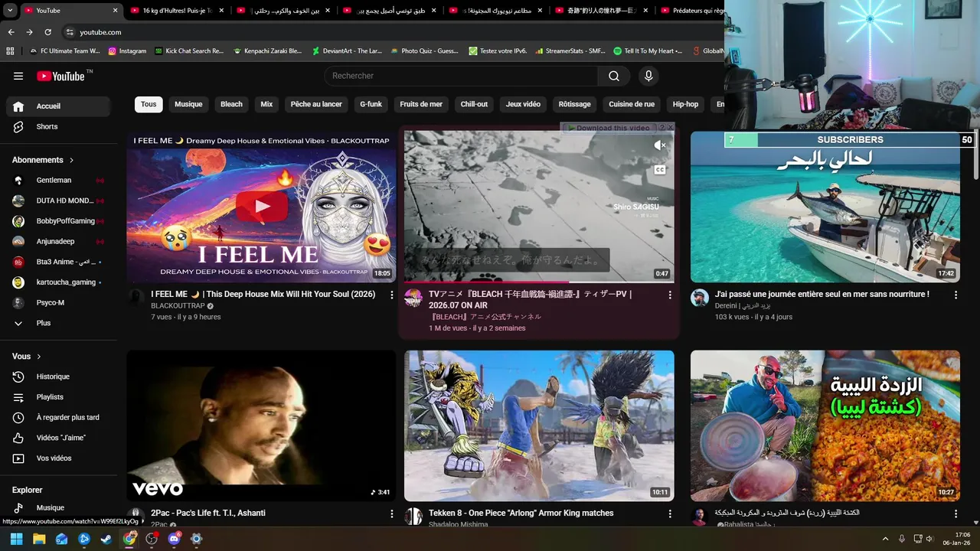Click the search magnifier button
The height and width of the screenshot is (551, 980).
coord(614,76)
